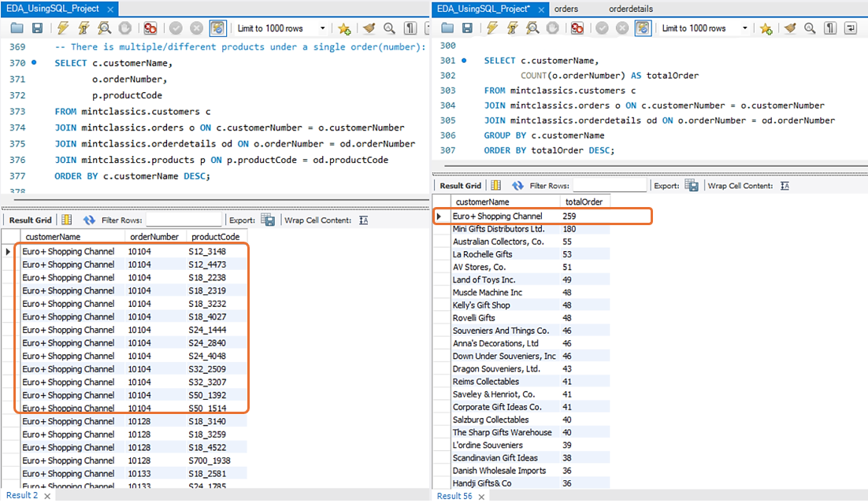Screen dimensions: 868x503
Task: Save script using right editor's floppy icon
Action: click(467, 28)
